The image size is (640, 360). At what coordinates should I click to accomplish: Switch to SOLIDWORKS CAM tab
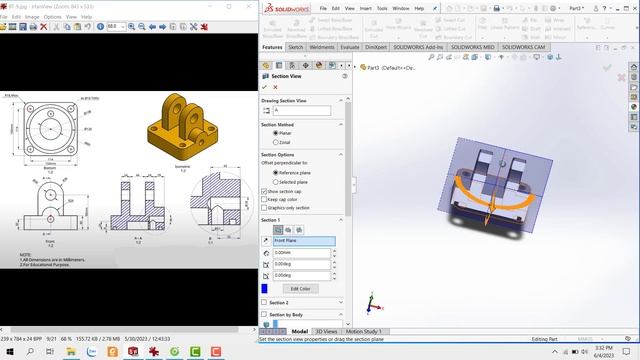tap(523, 47)
